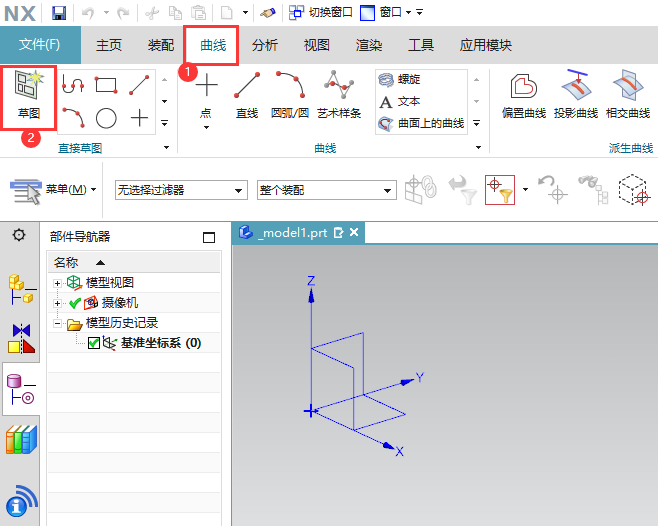This screenshot has width=658, height=526.
Task: Expand the 摄像机 tree node
Action: pyautogui.click(x=57, y=303)
